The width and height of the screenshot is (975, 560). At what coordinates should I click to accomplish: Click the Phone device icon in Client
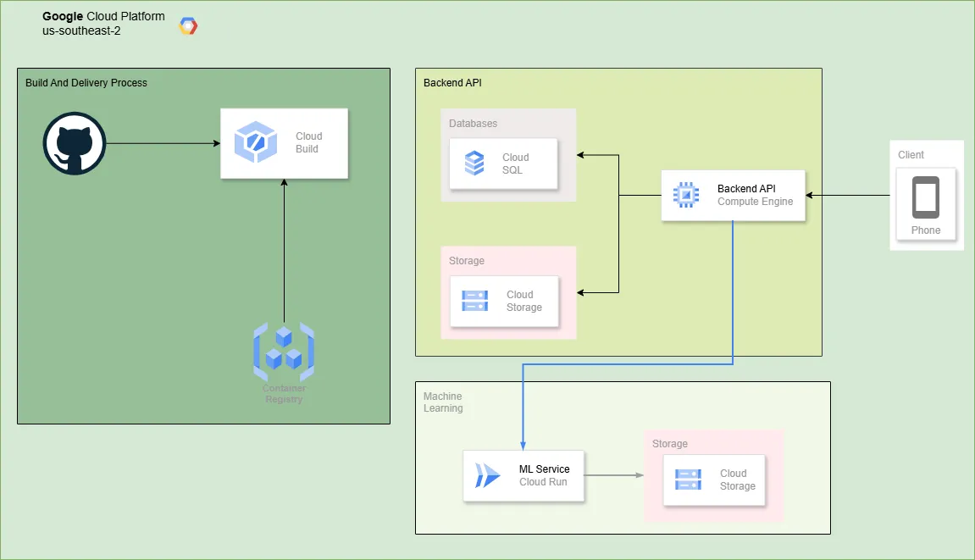[925, 198]
